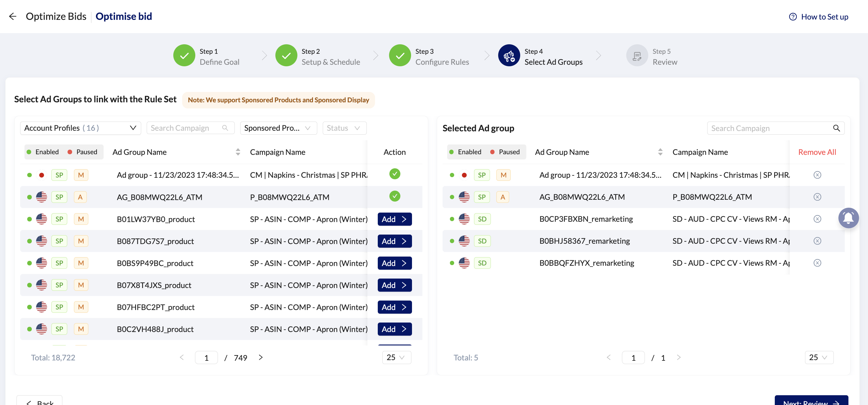Click the back arrow beside Optimize Bids

(13, 16)
